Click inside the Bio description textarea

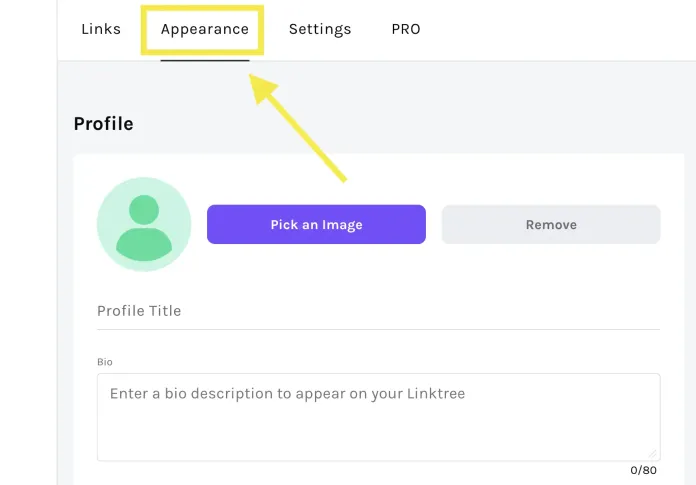[378, 425]
